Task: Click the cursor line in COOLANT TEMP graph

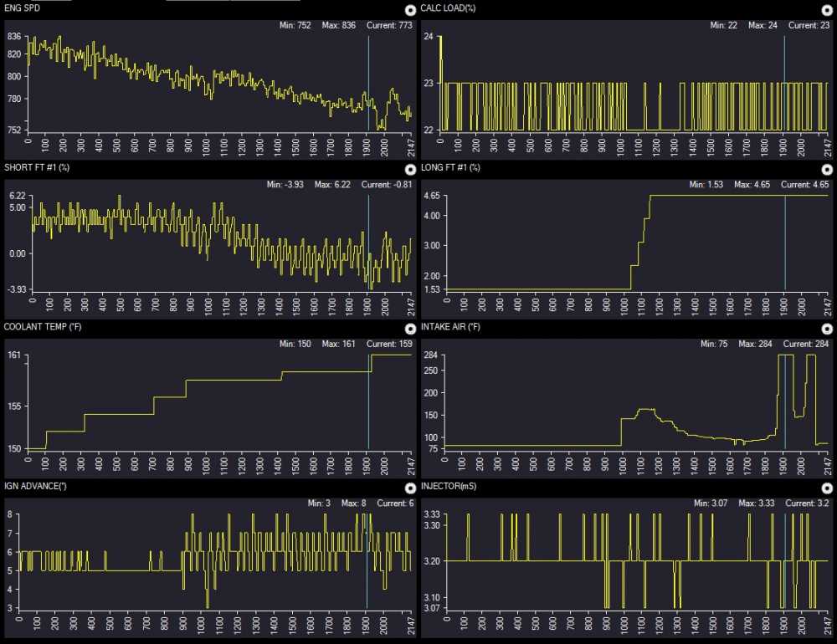Action: [x=368, y=401]
